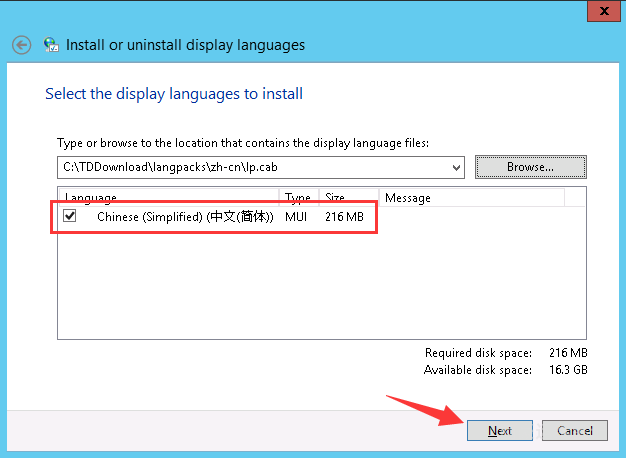Expand the language file path dropdown

pyautogui.click(x=457, y=167)
